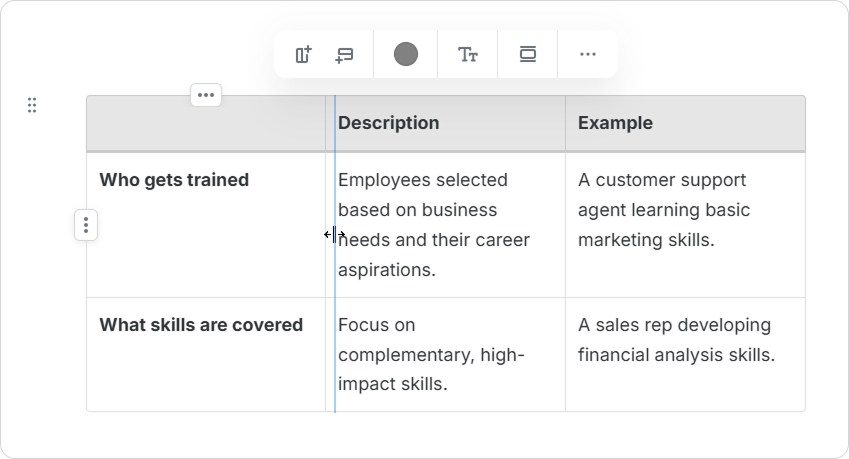
Task: Open the gray cell color picker
Action: click(x=405, y=55)
